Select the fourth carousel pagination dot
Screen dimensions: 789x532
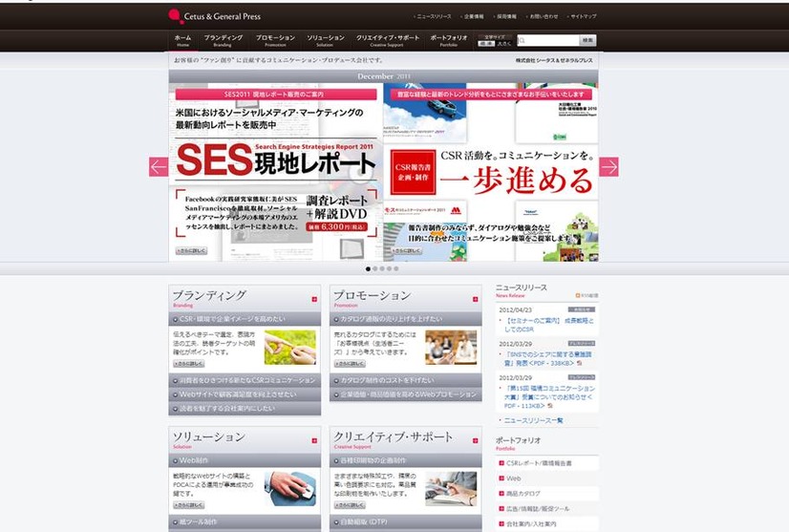389,268
